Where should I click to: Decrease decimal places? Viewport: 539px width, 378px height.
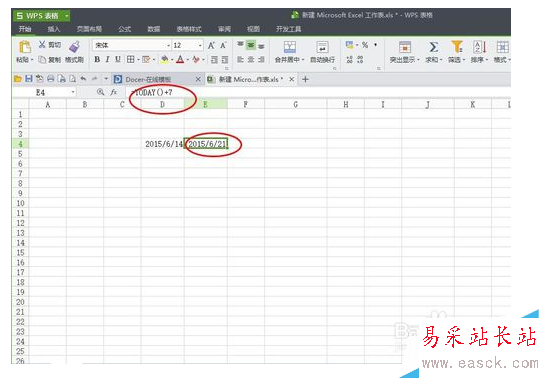click(x=360, y=59)
